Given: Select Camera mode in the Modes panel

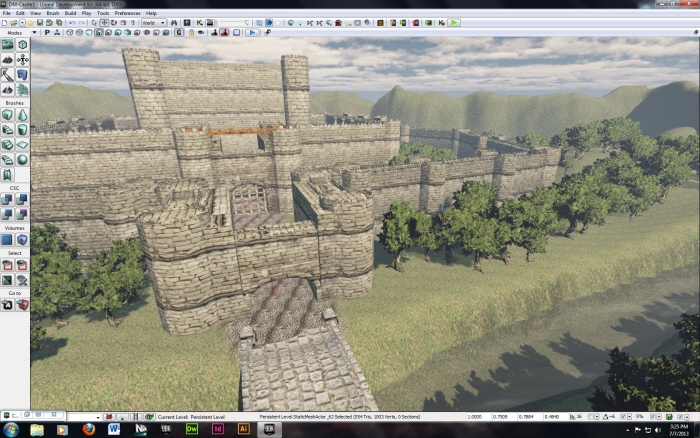Looking at the screenshot, I should click(x=7, y=45).
